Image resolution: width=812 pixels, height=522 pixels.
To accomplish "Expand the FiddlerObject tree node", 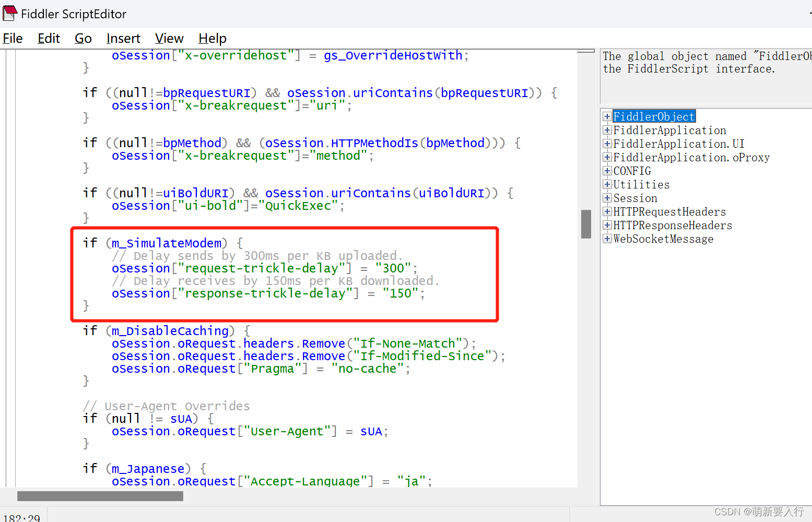I will [x=607, y=116].
